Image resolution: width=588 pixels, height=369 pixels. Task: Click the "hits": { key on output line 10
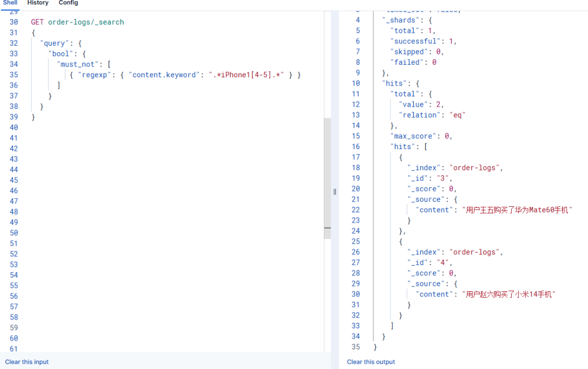(x=401, y=83)
